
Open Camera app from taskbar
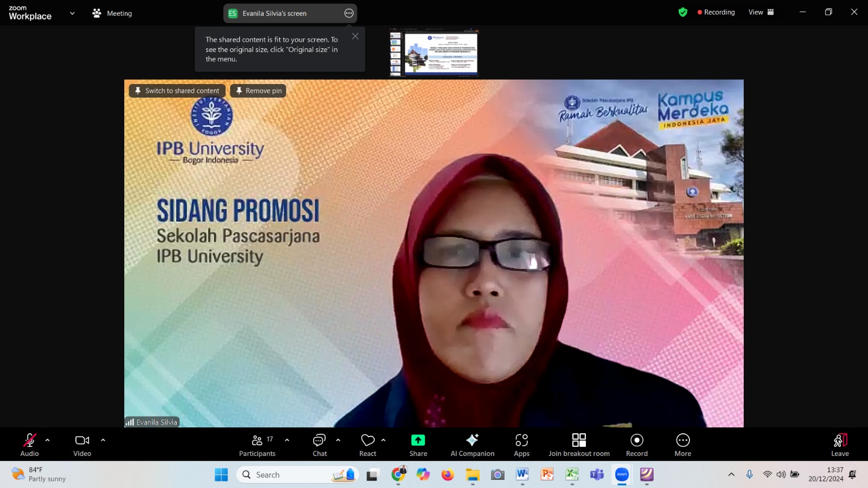(497, 475)
